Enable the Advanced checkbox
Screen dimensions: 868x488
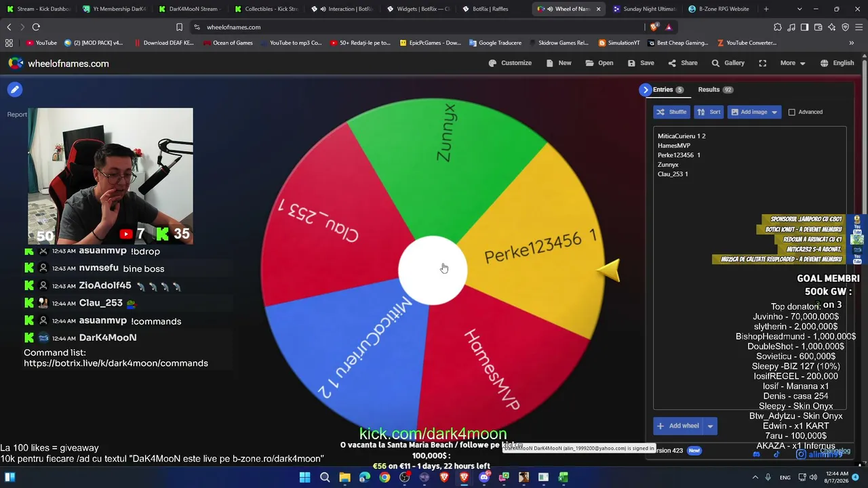tap(791, 112)
